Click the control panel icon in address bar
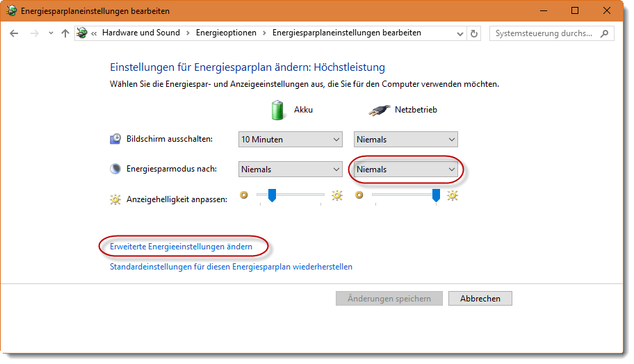This screenshot has width=634, height=364. [x=83, y=33]
